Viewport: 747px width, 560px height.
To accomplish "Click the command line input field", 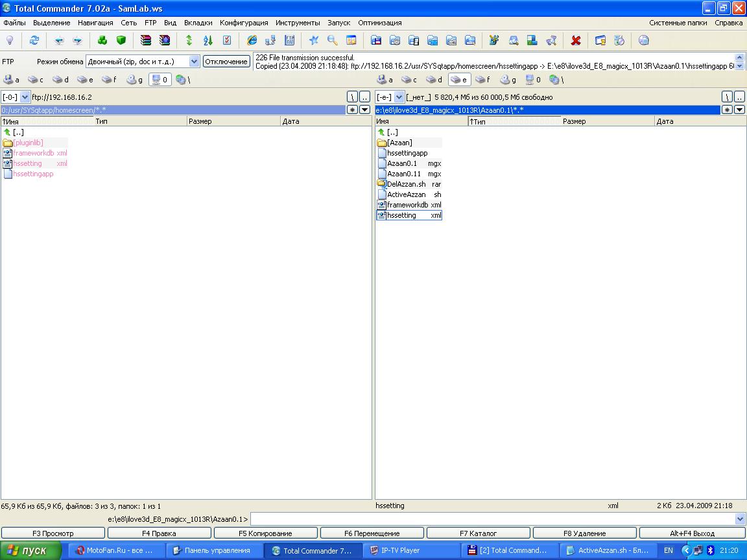I will 493,519.
